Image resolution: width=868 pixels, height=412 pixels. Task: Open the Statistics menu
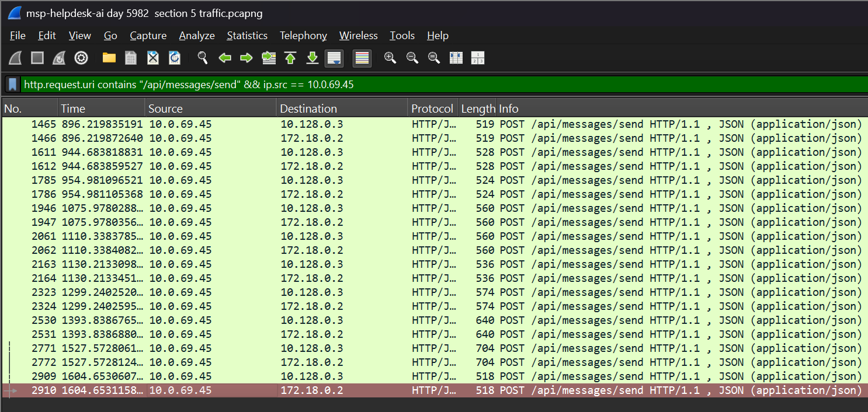(x=246, y=36)
